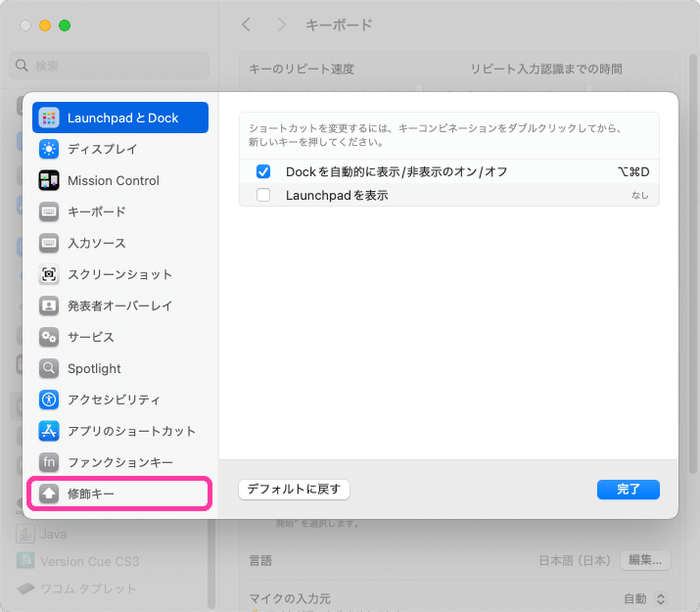Screen dimensions: 700x612
Task: Select 入力ソース category
Action: click(96, 243)
